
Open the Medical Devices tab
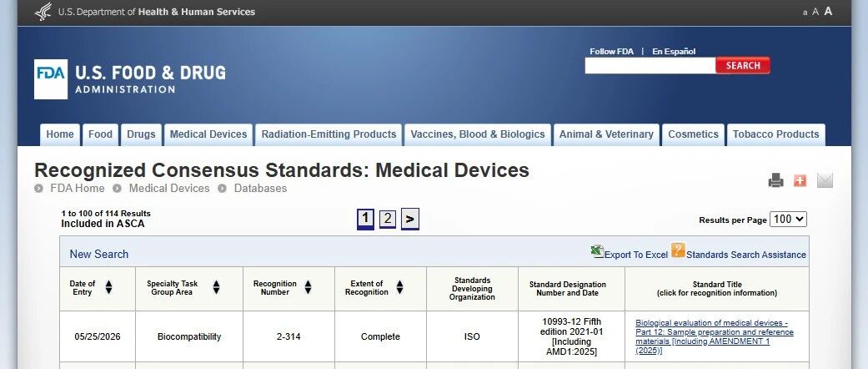208,134
